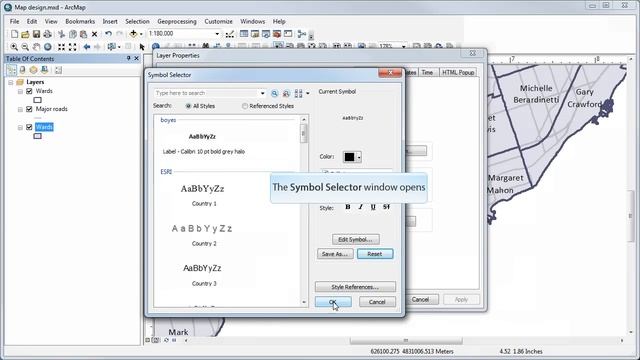Collapse the highlighted Wards layer
This screenshot has width=640, height=360.
(20, 127)
